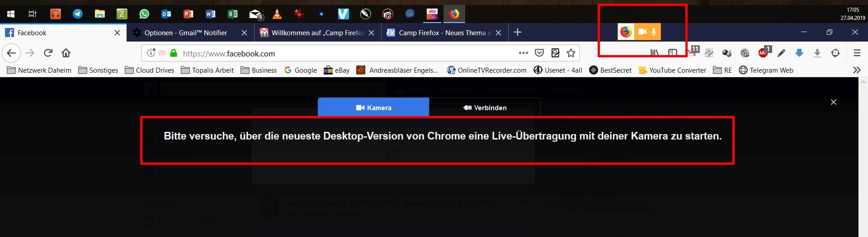
Task: Reload the current page
Action: pos(48,53)
